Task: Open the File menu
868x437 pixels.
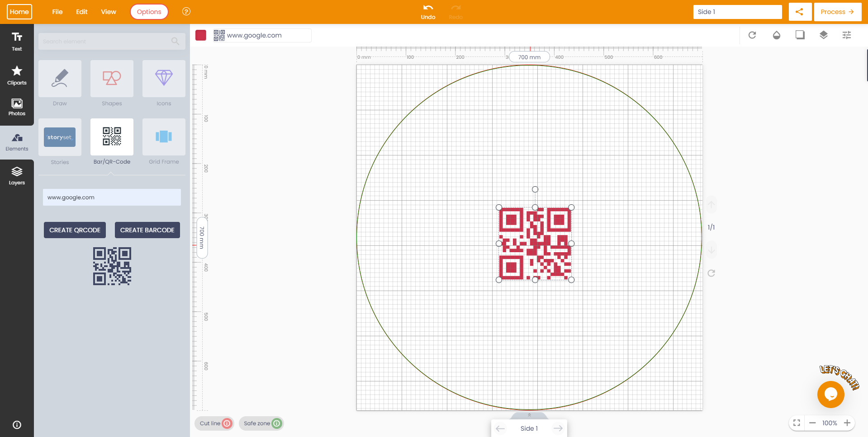Action: pos(57,12)
